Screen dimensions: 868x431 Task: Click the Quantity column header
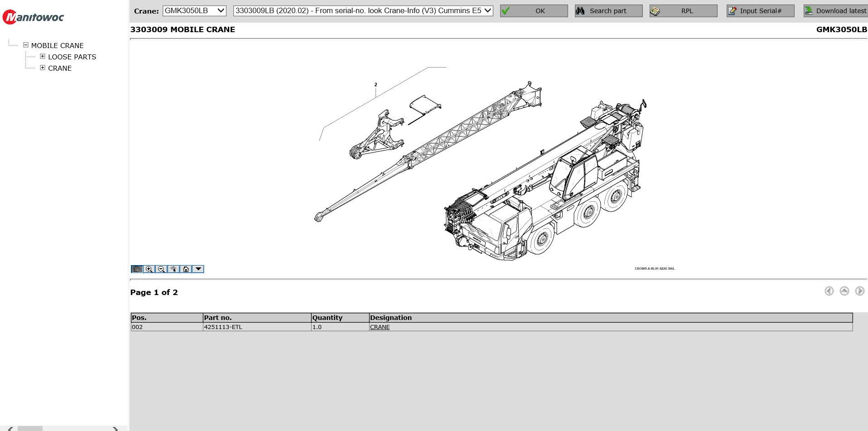coord(340,318)
